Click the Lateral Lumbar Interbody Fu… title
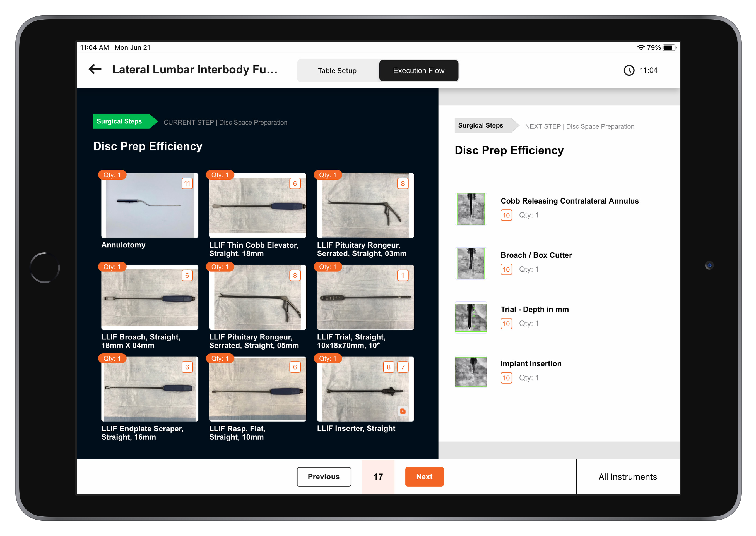Image resolution: width=756 pixels, height=536 pixels. tap(195, 69)
